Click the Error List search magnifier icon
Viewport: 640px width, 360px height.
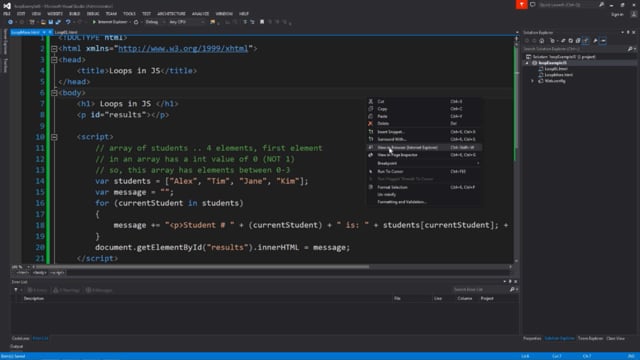(x=512, y=290)
